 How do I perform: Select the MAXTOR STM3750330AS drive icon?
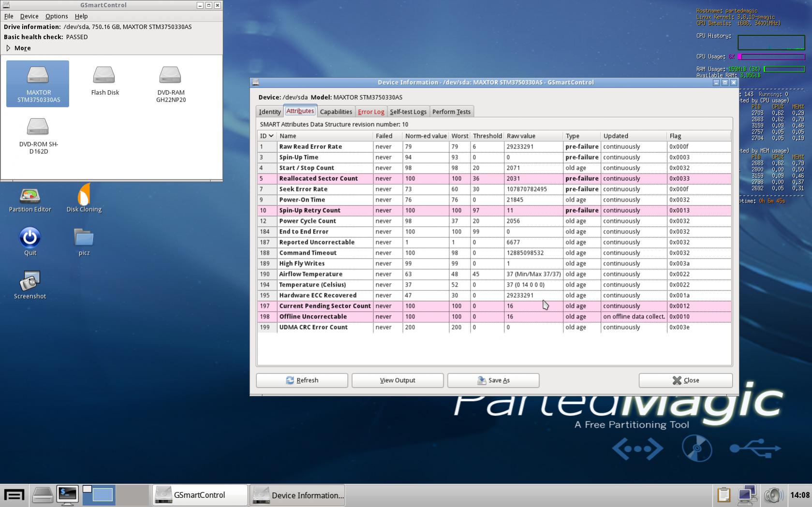pos(38,84)
